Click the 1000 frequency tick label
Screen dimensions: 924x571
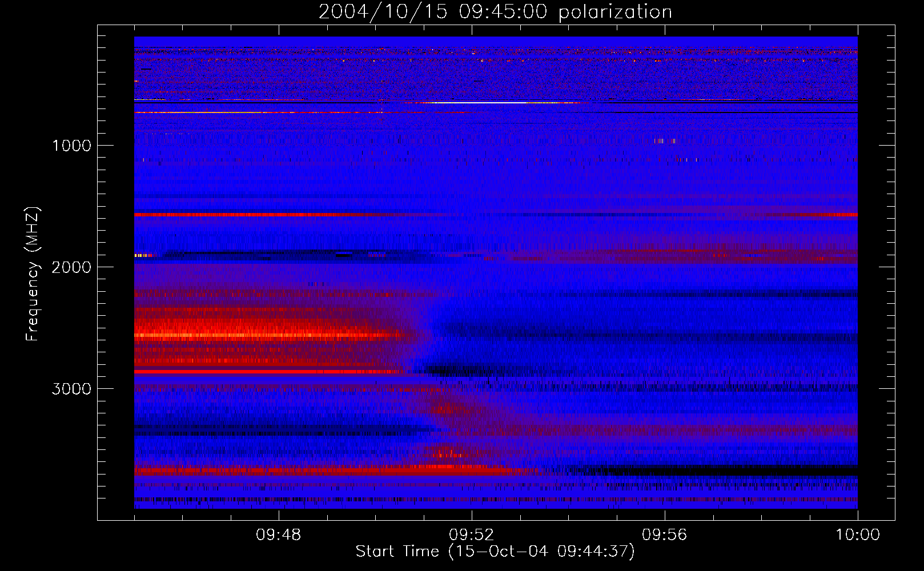(x=71, y=146)
